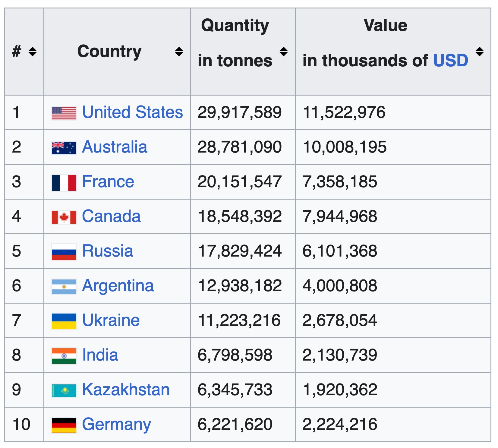This screenshot has width=498, height=448.
Task: Open the USD link in header
Action: (451, 61)
